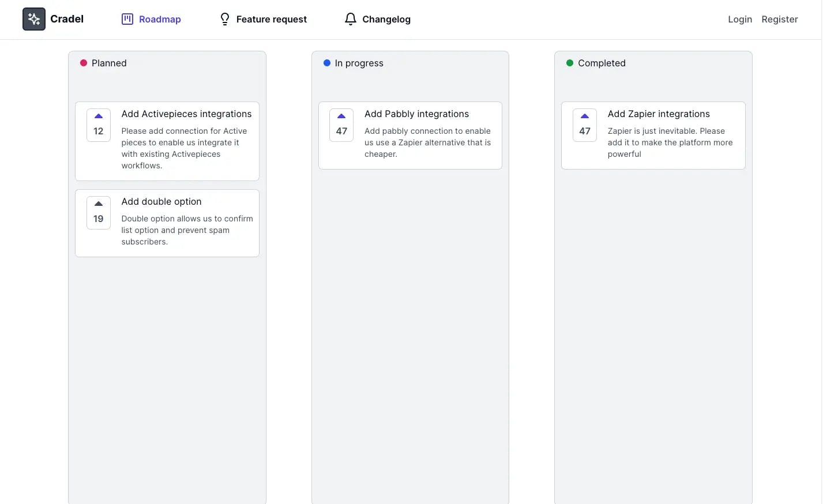Click the Roadmap board icon

click(127, 18)
